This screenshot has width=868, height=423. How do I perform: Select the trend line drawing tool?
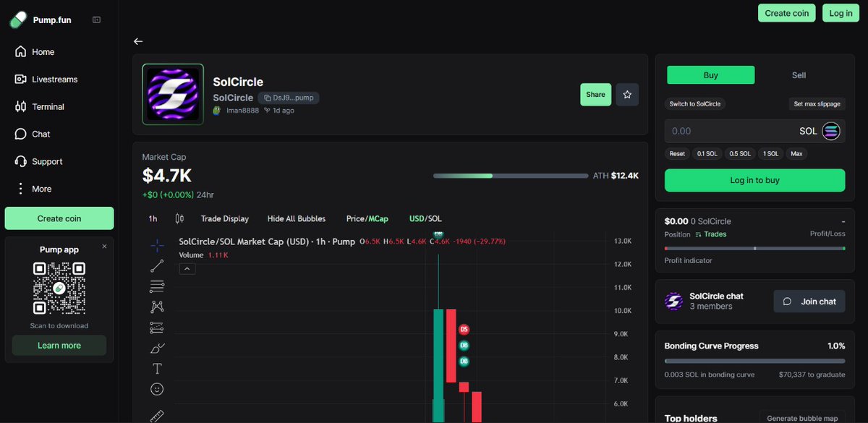pos(157,266)
